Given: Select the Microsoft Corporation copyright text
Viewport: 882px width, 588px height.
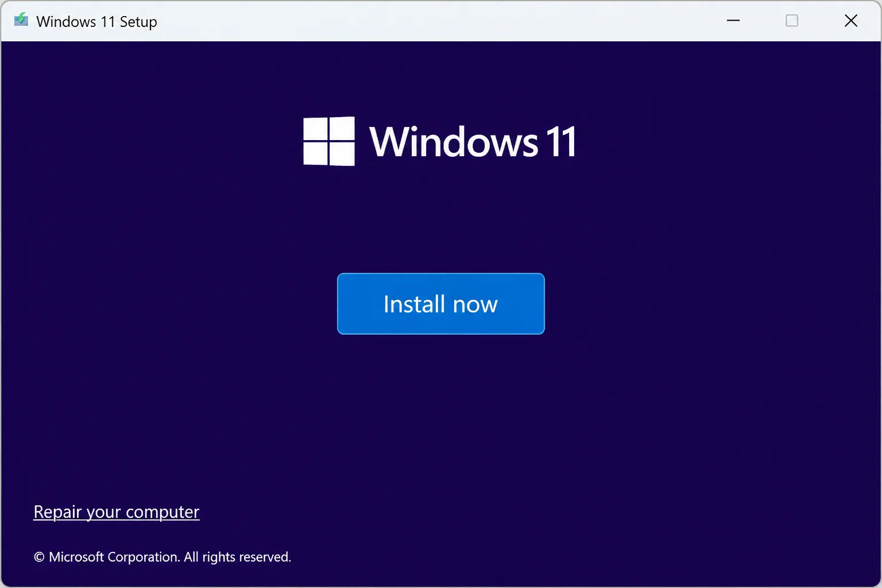Looking at the screenshot, I should click(163, 557).
